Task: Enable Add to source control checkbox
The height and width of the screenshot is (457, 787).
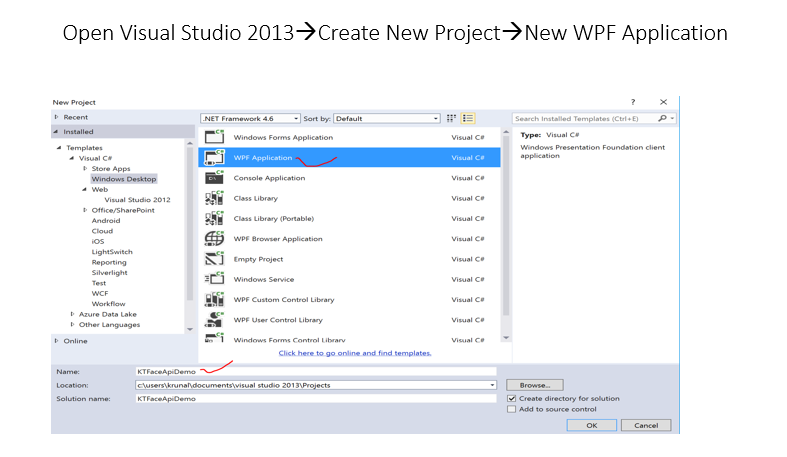Action: point(512,409)
